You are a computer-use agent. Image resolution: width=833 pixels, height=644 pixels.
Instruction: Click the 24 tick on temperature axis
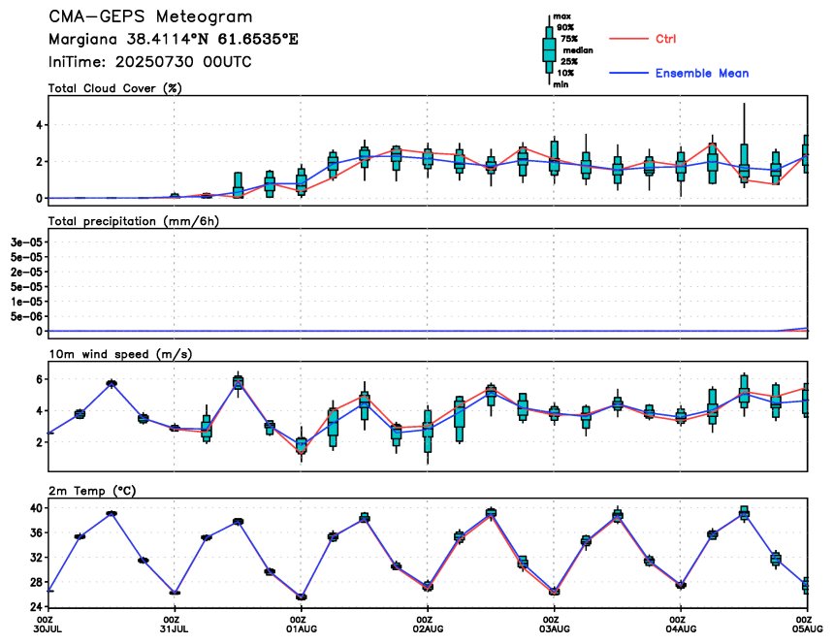tap(37, 607)
